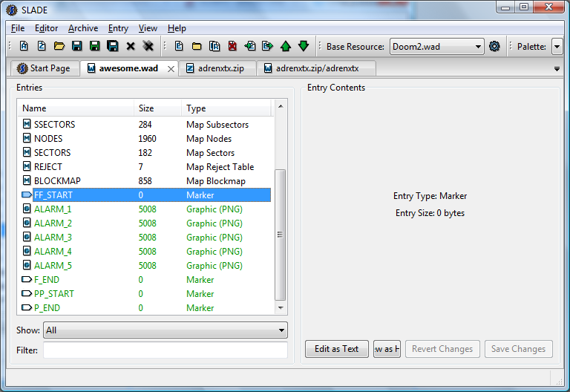The image size is (570, 392).
Task: Close the awesome.wad tab
Action: tap(171, 69)
